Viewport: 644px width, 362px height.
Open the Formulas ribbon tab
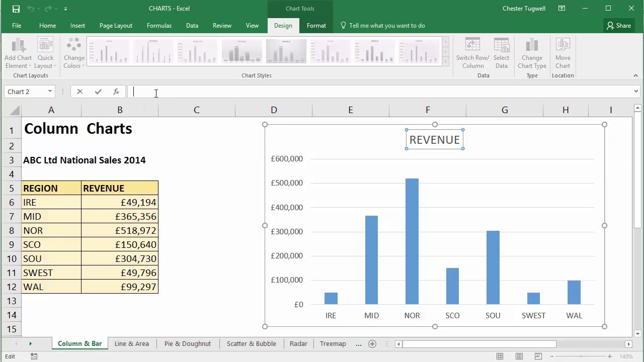pyautogui.click(x=159, y=26)
